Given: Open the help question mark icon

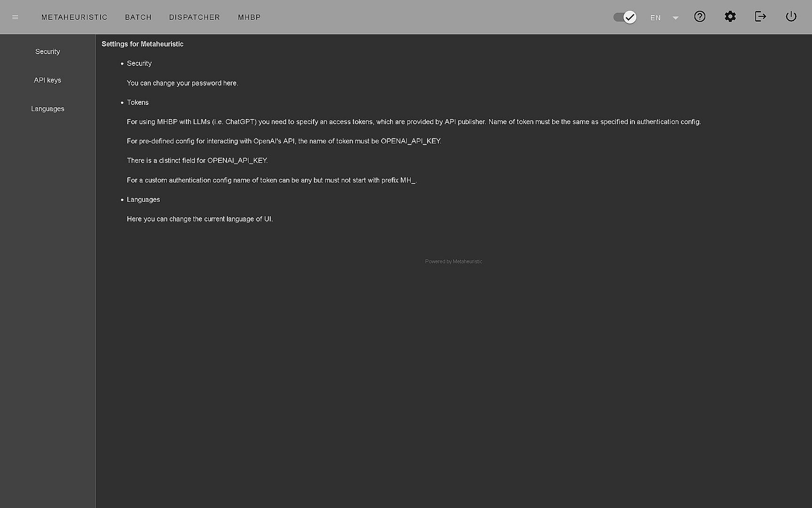Looking at the screenshot, I should [700, 17].
